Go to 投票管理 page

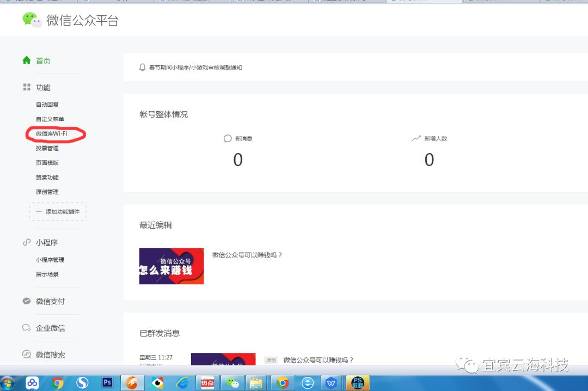47,148
